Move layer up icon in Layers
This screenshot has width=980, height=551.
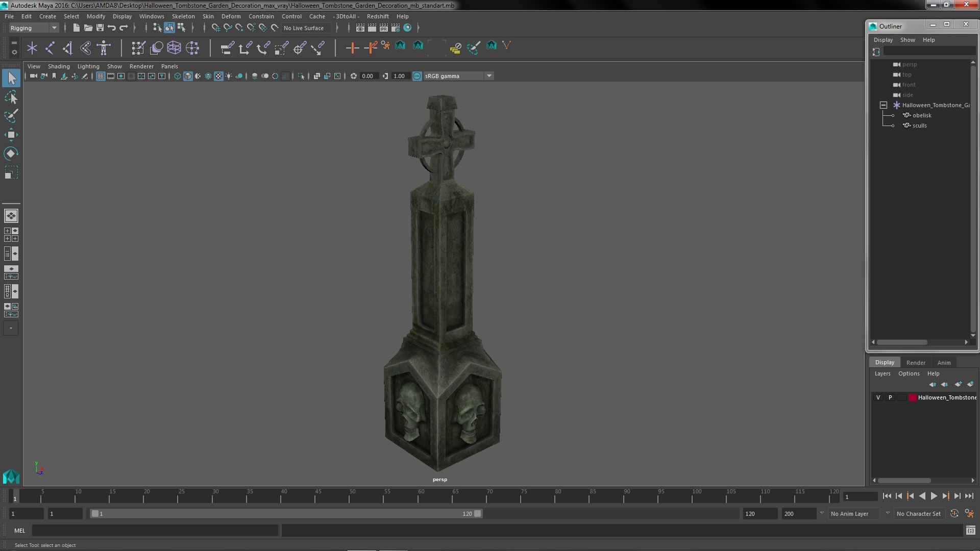coord(933,384)
